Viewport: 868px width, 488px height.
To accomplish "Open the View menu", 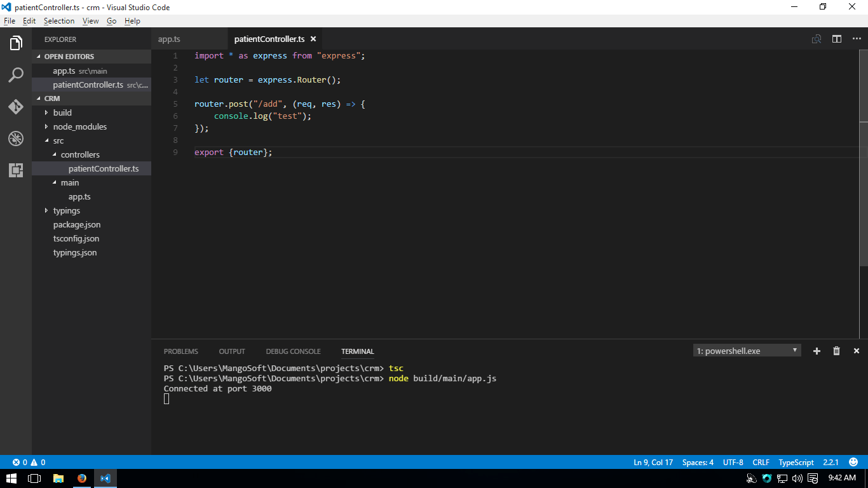I will coord(91,21).
